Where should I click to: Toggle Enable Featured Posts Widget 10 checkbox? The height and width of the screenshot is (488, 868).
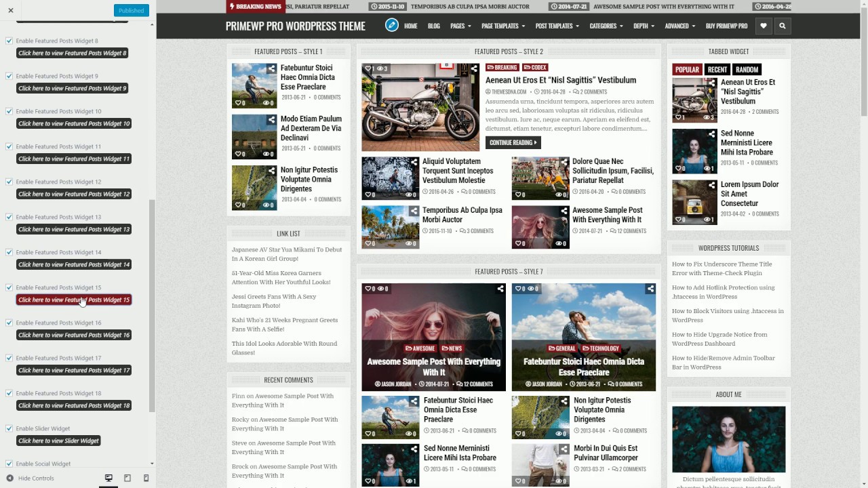[9, 111]
